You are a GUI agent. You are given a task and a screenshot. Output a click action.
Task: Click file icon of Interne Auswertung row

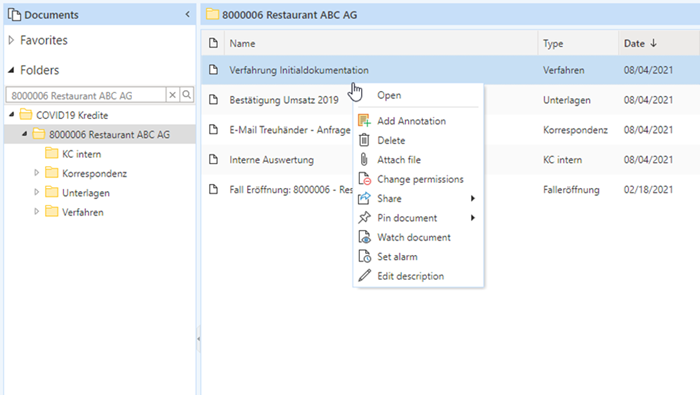click(213, 160)
